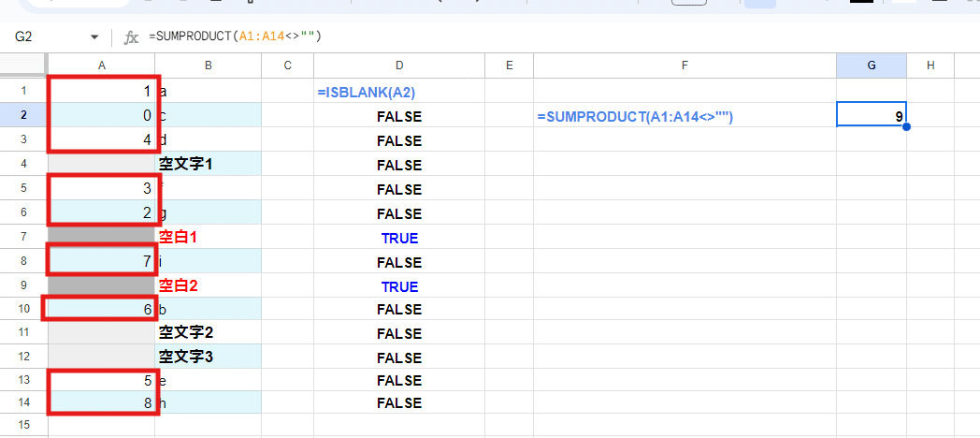Image resolution: width=980 pixels, height=438 pixels.
Task: Click the FALSE cell in row 2
Action: 399,116
